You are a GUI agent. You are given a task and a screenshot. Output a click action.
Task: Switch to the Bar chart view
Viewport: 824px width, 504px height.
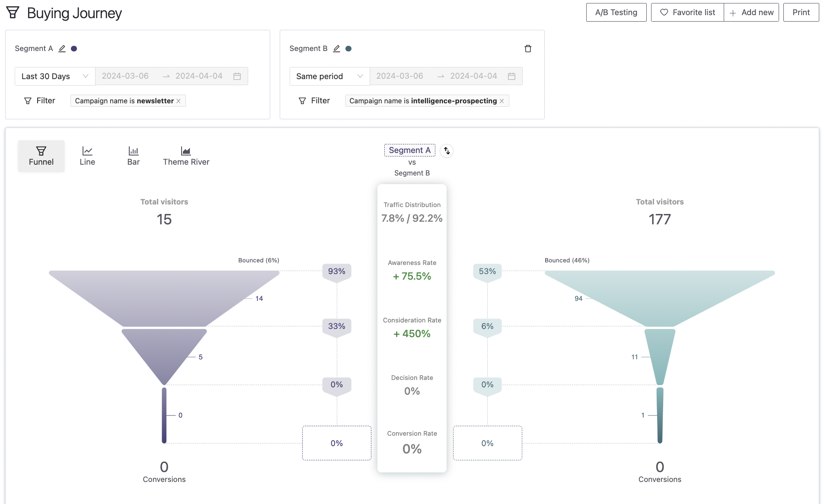tap(134, 156)
